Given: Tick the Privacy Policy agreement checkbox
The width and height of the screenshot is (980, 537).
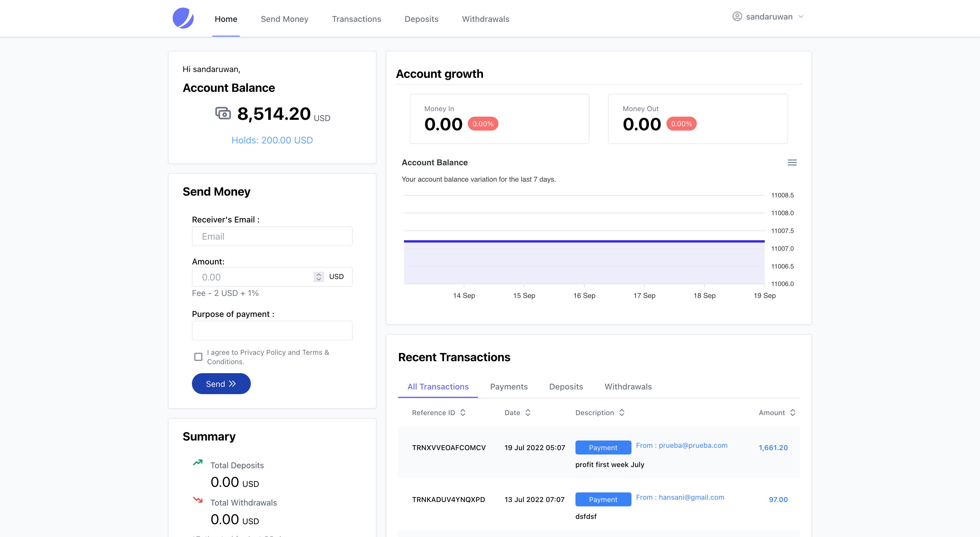Looking at the screenshot, I should pyautogui.click(x=198, y=357).
